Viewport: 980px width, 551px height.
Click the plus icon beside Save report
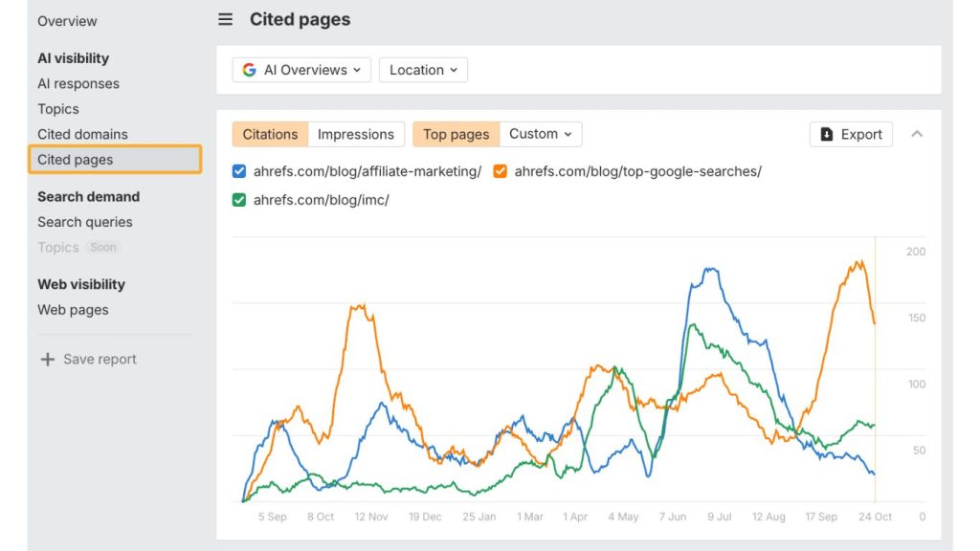[48, 360]
